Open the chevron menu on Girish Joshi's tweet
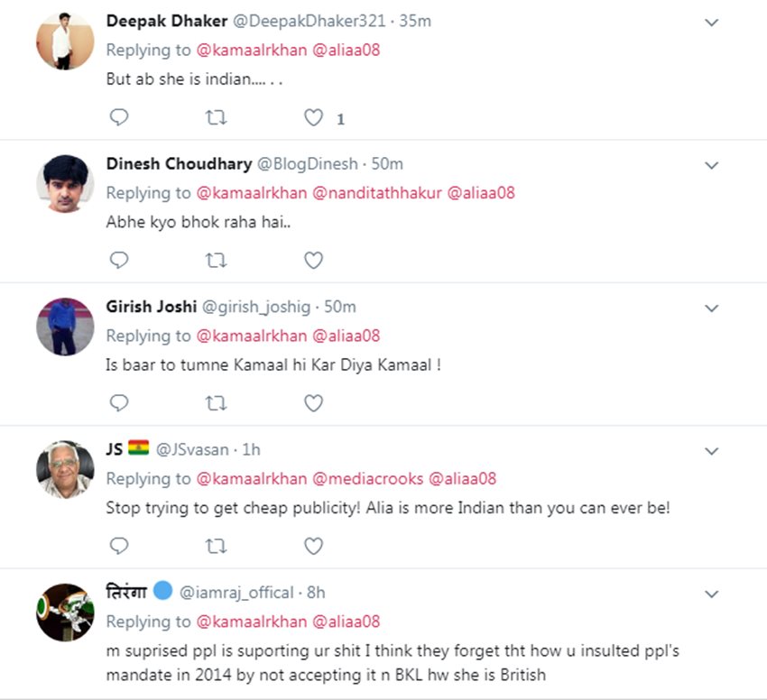This screenshot has height=700, width=767. 711,309
